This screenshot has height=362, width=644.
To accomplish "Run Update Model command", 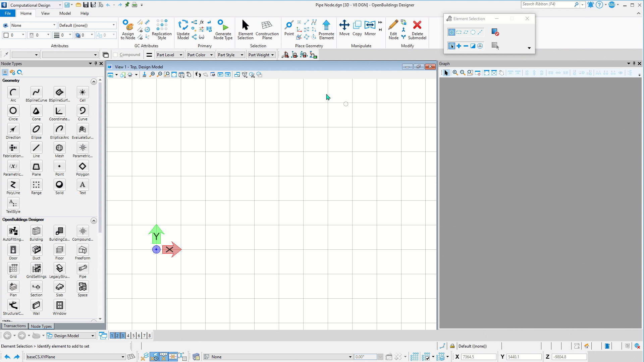I will pos(183,29).
